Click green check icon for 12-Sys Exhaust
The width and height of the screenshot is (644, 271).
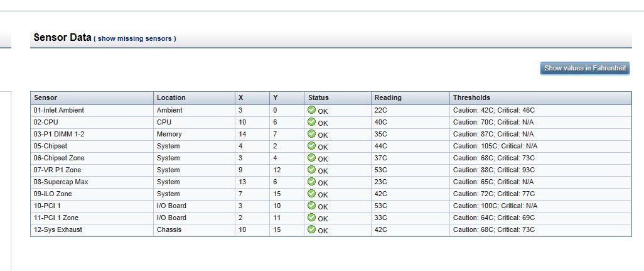pyautogui.click(x=311, y=229)
